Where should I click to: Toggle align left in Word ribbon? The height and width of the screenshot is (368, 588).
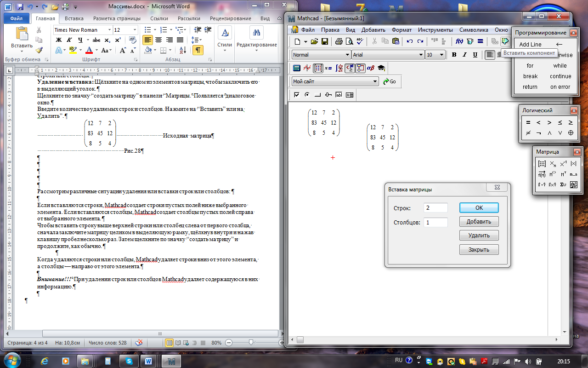(x=147, y=40)
